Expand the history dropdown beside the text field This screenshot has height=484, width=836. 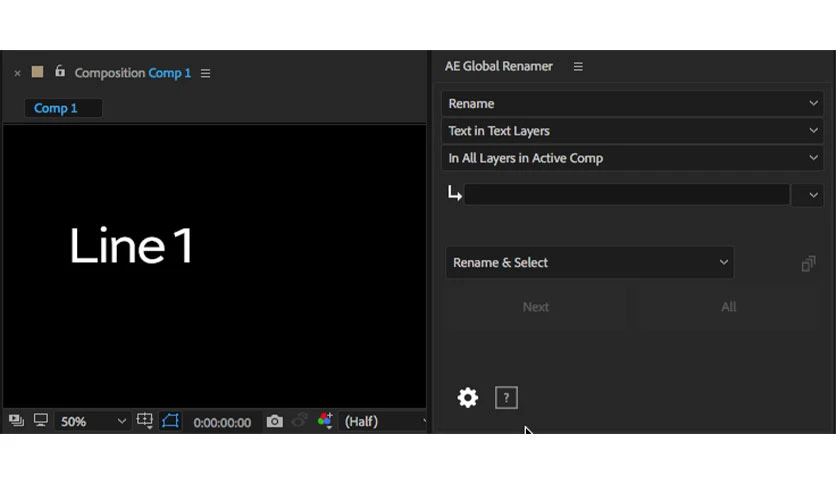tap(808, 195)
